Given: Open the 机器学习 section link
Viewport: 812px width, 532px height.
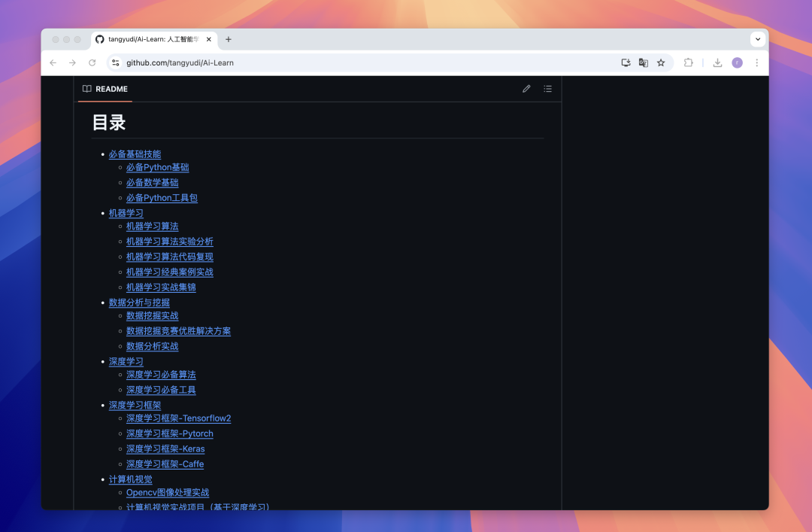Looking at the screenshot, I should [x=126, y=213].
